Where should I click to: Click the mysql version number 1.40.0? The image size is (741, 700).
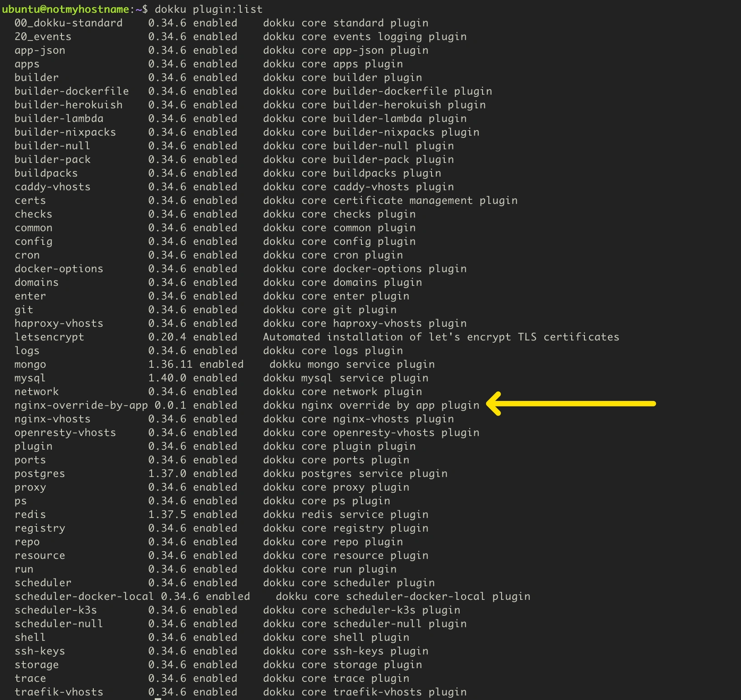(167, 378)
